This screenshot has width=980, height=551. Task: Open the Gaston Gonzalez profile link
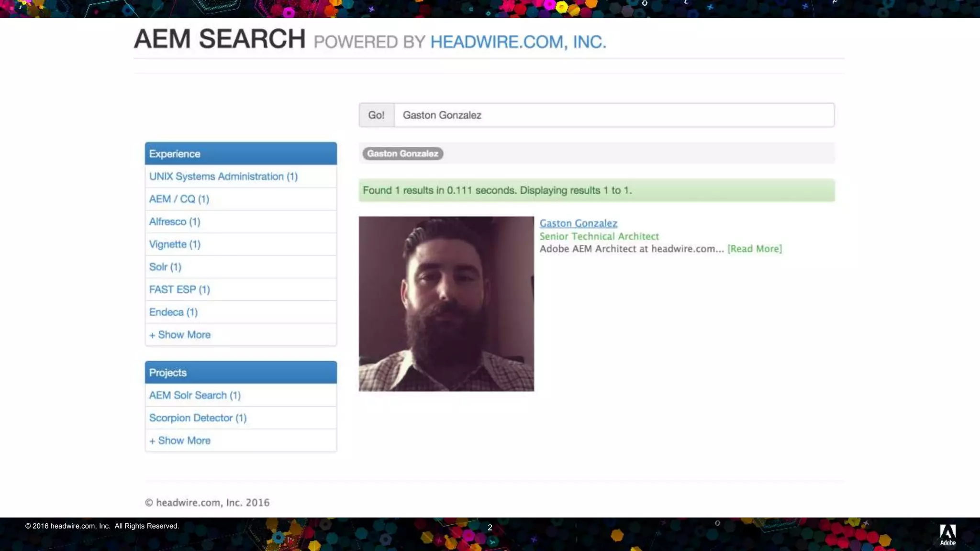point(578,223)
